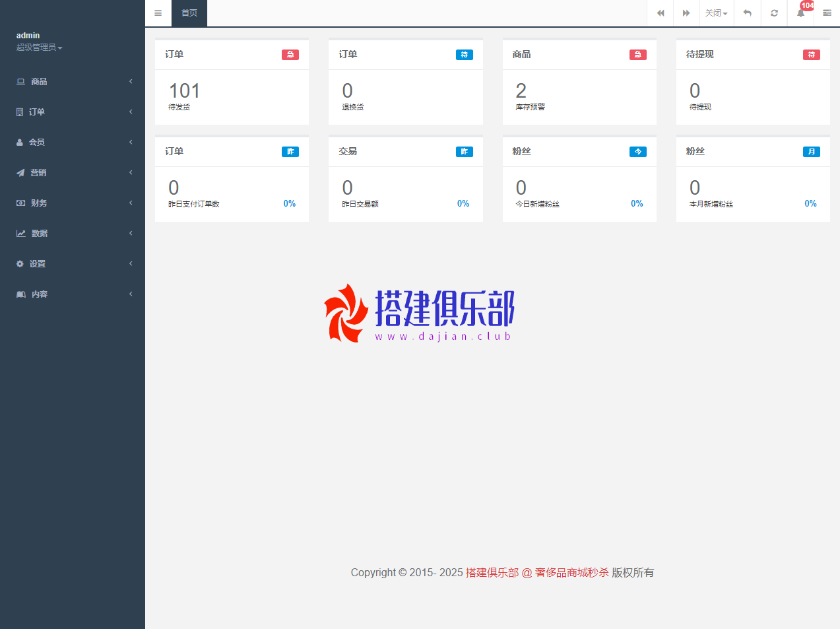Expand the 商品 menu chevron
The width and height of the screenshot is (840, 629).
(x=131, y=81)
